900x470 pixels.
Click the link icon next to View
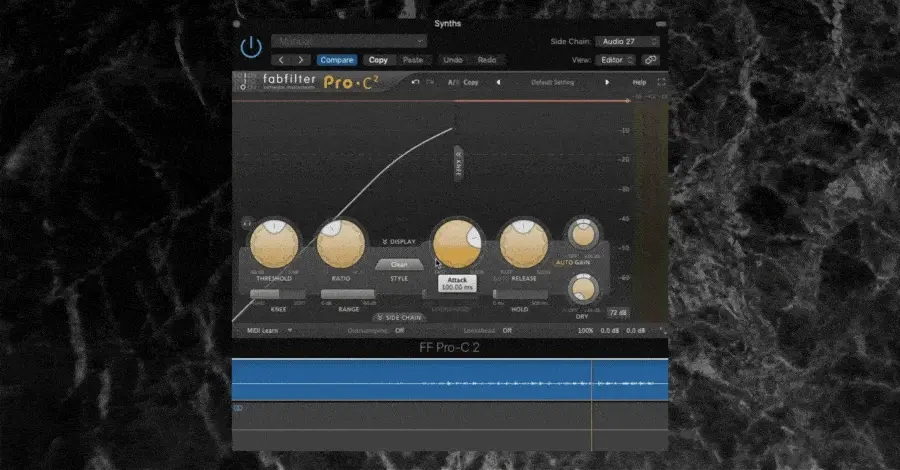(x=650, y=60)
